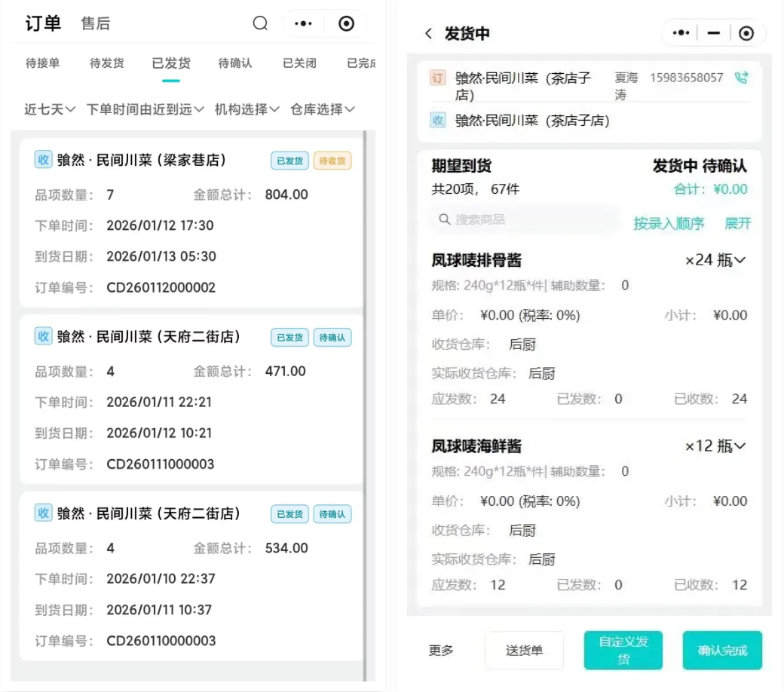The width and height of the screenshot is (784, 692).
Task: Tap 已发货 tag on 534.00 order
Action: coord(290,514)
